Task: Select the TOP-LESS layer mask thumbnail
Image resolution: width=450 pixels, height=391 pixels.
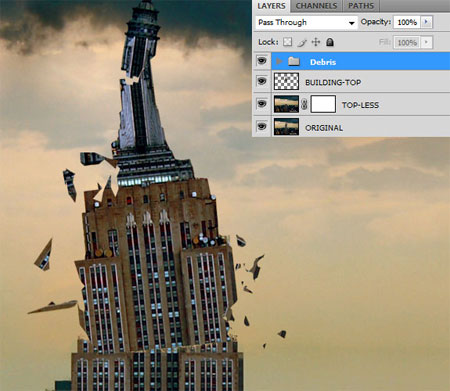Action: [x=323, y=104]
